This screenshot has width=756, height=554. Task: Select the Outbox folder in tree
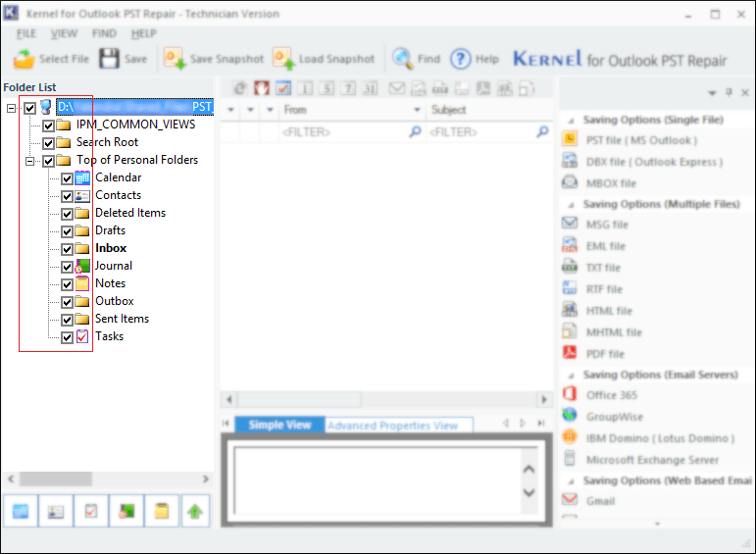click(x=115, y=301)
